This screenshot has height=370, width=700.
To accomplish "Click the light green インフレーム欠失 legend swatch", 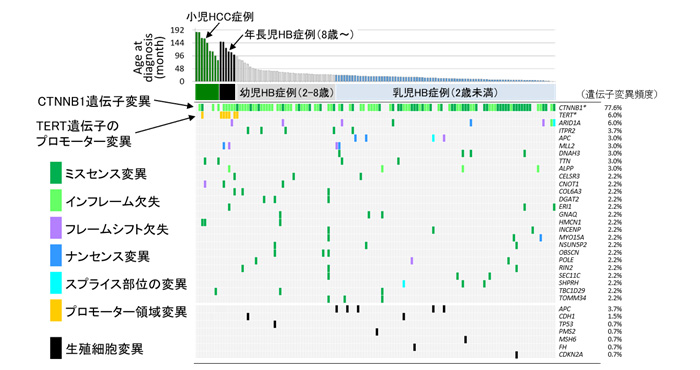I will (55, 200).
